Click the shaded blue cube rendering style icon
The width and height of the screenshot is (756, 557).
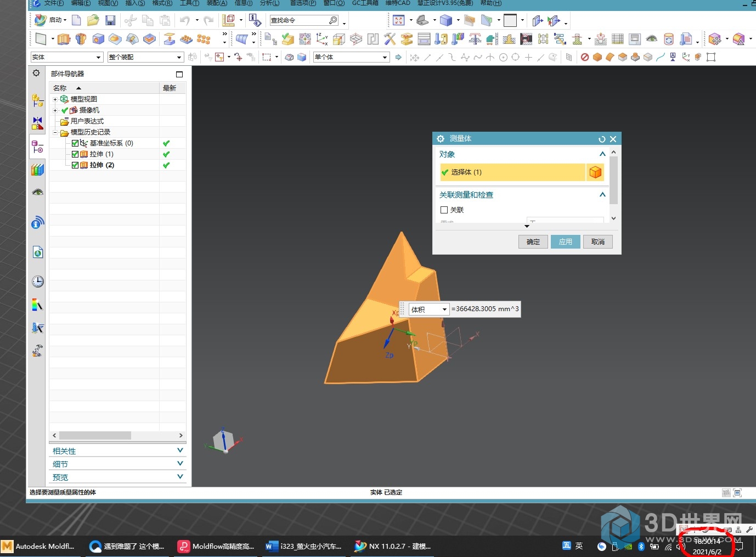tap(446, 20)
